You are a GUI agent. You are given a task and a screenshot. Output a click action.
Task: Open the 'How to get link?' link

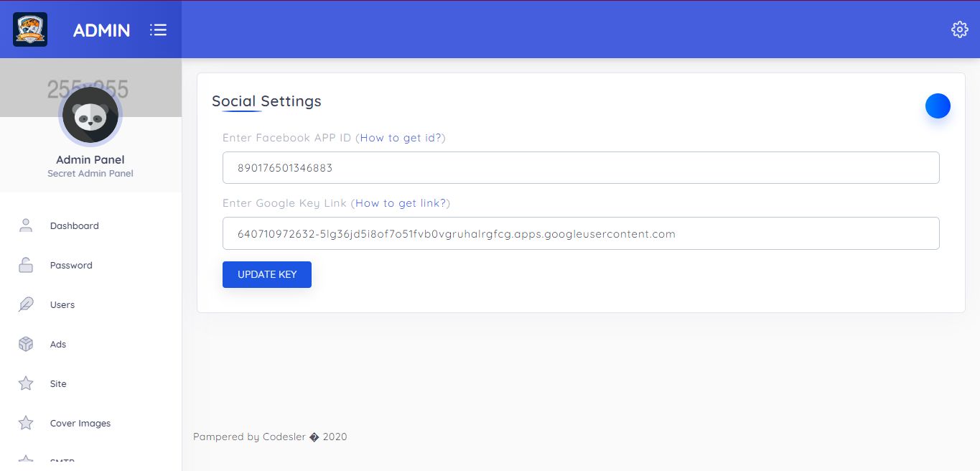click(401, 203)
